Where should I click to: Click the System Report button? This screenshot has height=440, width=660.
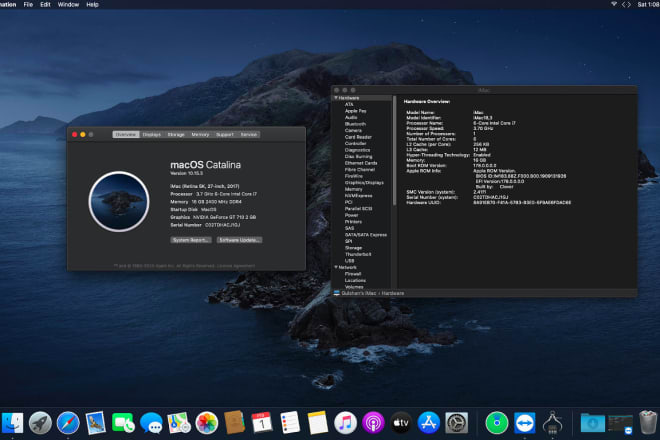coord(191,240)
